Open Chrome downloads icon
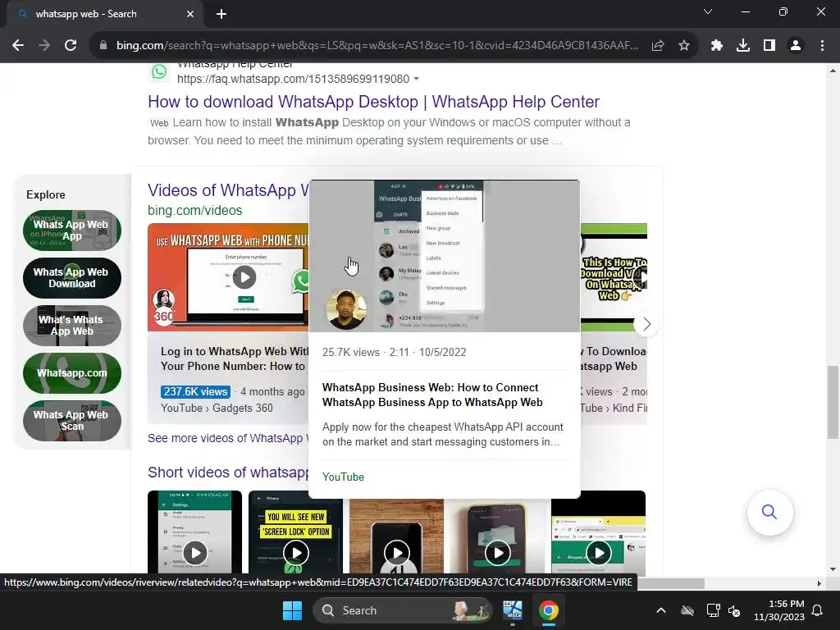Image resolution: width=840 pixels, height=630 pixels. coord(743,46)
